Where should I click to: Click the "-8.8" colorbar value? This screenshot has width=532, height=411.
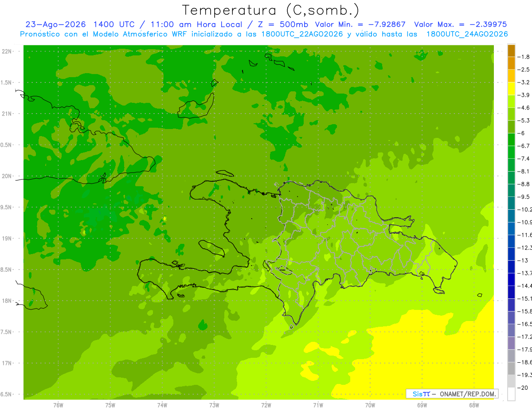pos(524,184)
